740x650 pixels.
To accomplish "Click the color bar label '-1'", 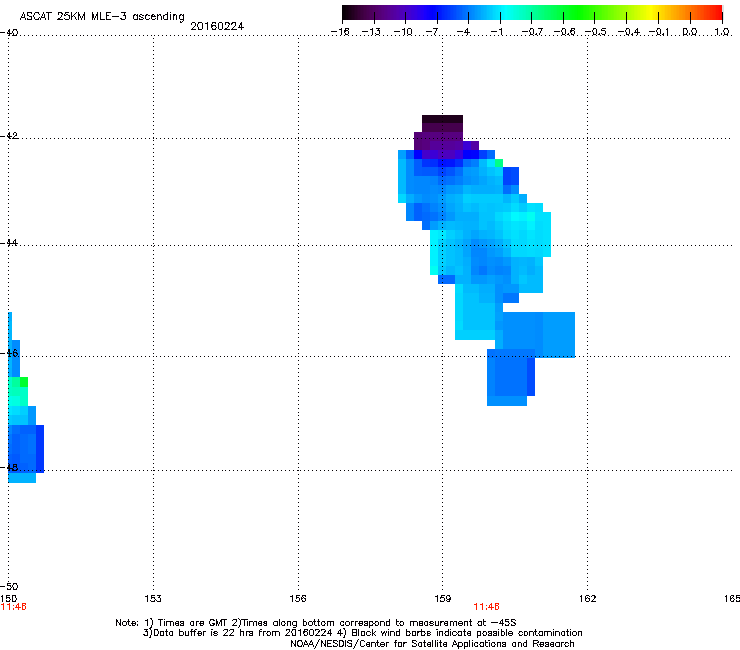I will tap(496, 32).
